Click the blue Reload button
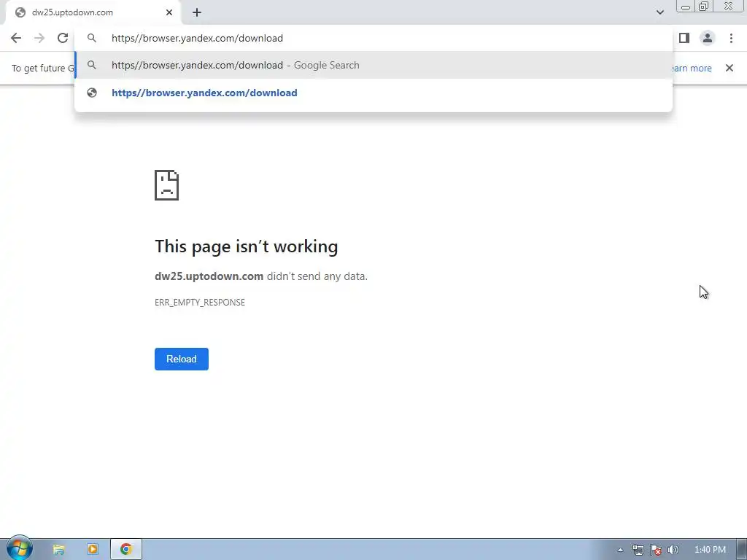This screenshot has width=747, height=560. (x=182, y=359)
